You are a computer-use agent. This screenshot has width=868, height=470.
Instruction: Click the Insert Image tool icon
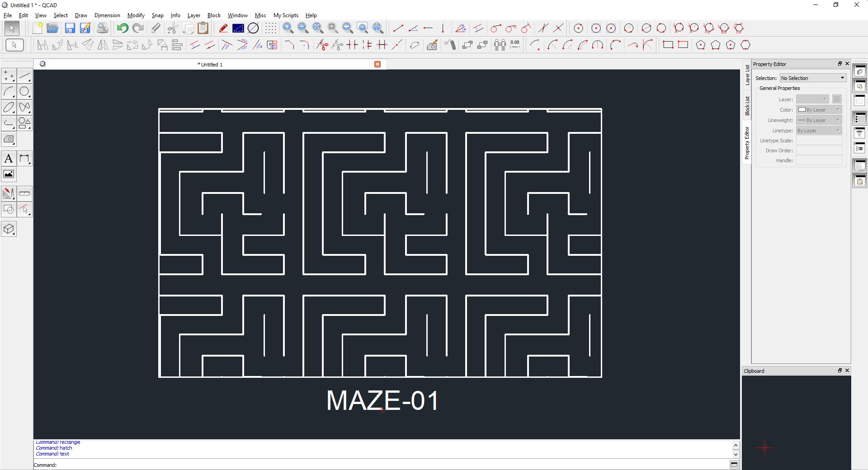point(9,174)
